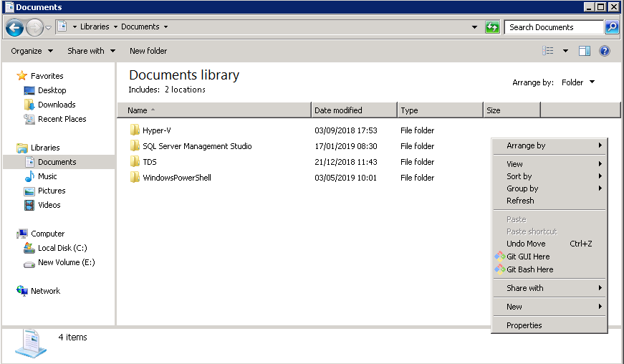Open Recent Places in the sidebar

62,119
